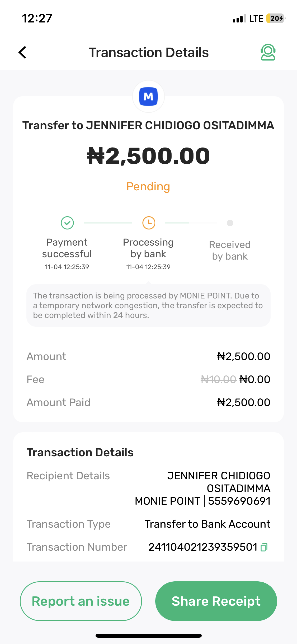The height and width of the screenshot is (644, 297).
Task: Tap the struck-through ₦10.00 fee
Action: [x=218, y=379]
